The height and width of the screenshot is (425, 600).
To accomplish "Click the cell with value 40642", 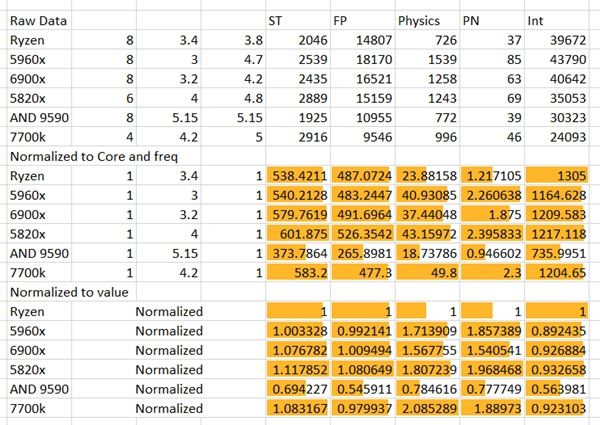I will click(x=557, y=79).
